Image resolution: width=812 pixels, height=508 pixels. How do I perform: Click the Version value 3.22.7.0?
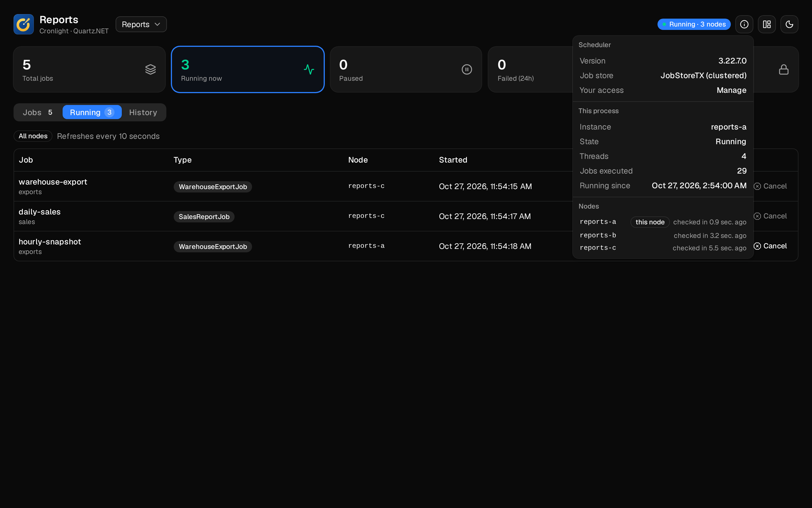click(732, 61)
